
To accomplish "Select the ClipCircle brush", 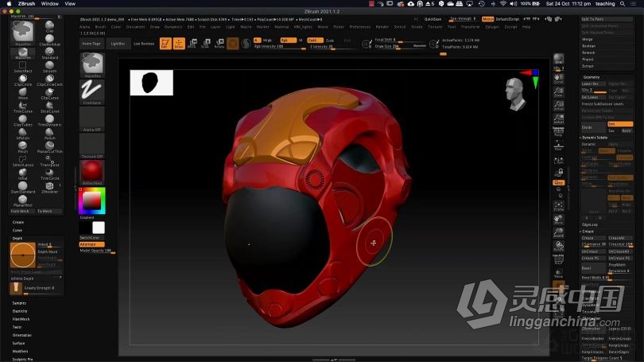I will click(23, 80).
